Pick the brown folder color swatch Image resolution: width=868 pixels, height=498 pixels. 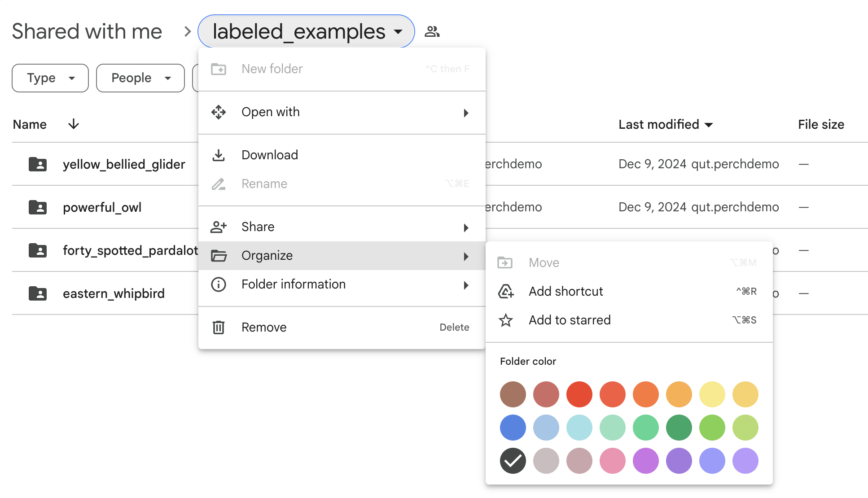coord(513,394)
